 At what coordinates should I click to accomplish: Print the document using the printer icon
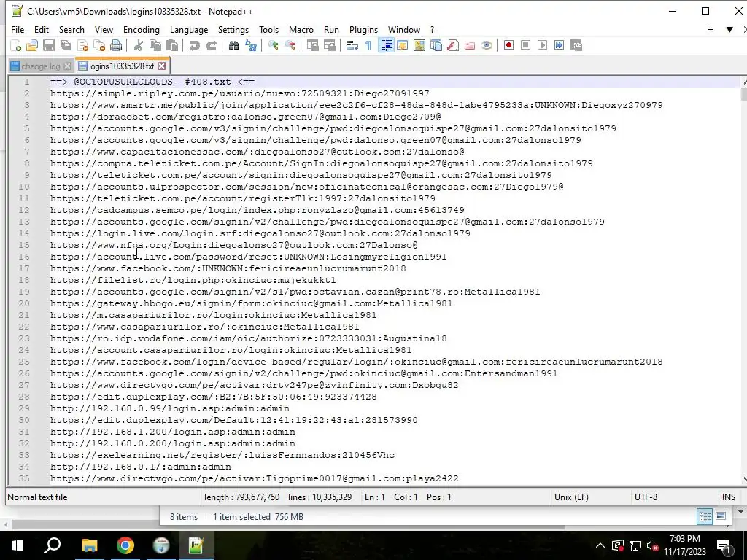[x=116, y=45]
